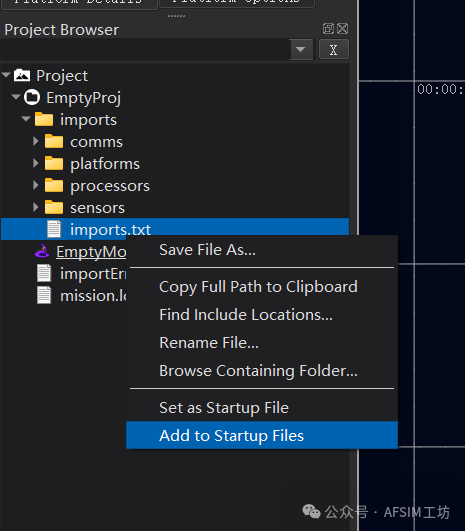The image size is (465, 531).
Task: Clear the filter with the X button
Action: 334,50
